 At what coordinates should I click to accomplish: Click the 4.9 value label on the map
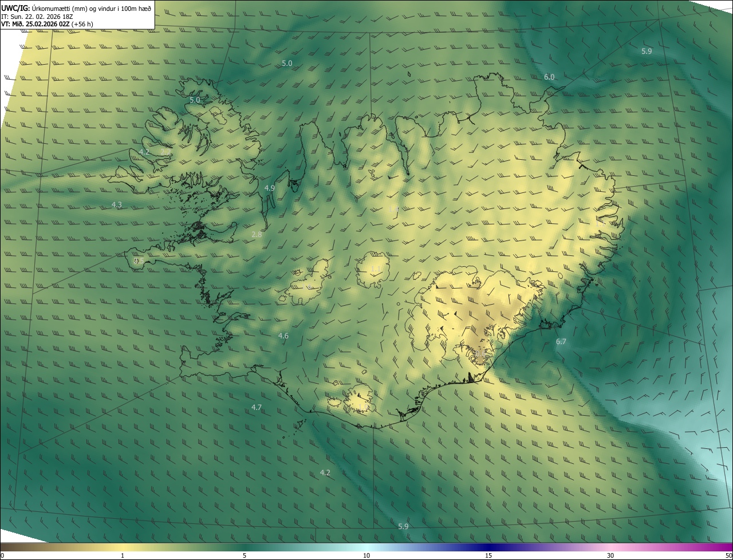point(270,188)
